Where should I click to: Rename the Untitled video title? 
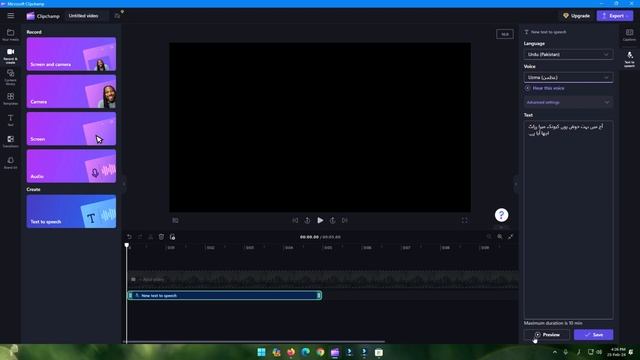84,16
